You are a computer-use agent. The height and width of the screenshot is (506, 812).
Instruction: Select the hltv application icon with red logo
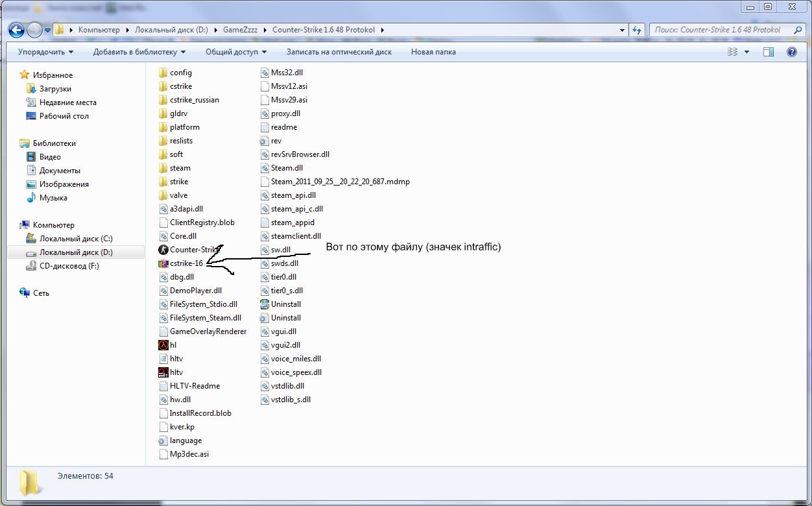(x=163, y=372)
